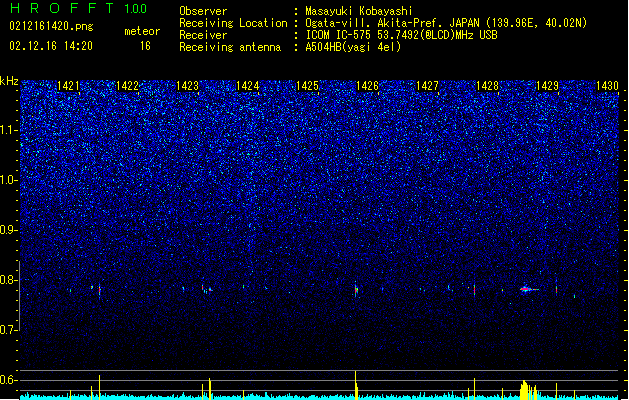Click the 'Receiving antenna' field label

pos(230,47)
